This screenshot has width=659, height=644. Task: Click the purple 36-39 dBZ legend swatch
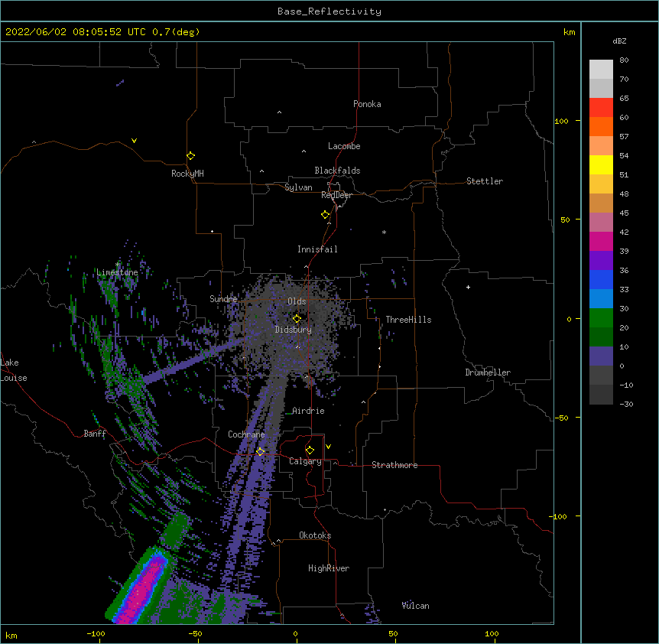pos(601,261)
